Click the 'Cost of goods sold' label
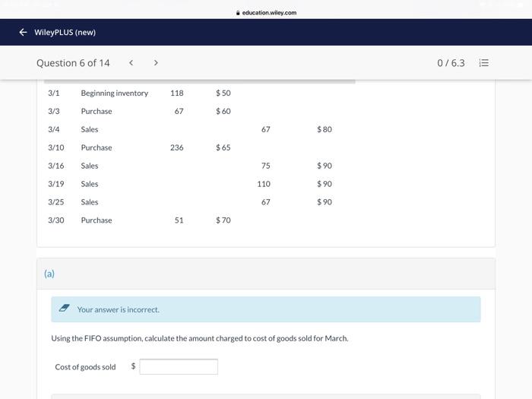This screenshot has height=399, width=532. pyautogui.click(x=85, y=367)
